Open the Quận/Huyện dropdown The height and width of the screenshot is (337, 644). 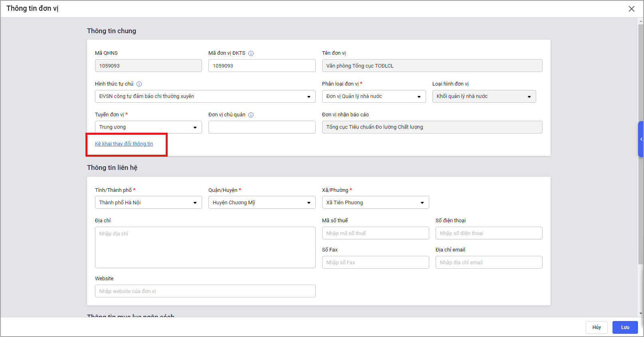(x=262, y=203)
